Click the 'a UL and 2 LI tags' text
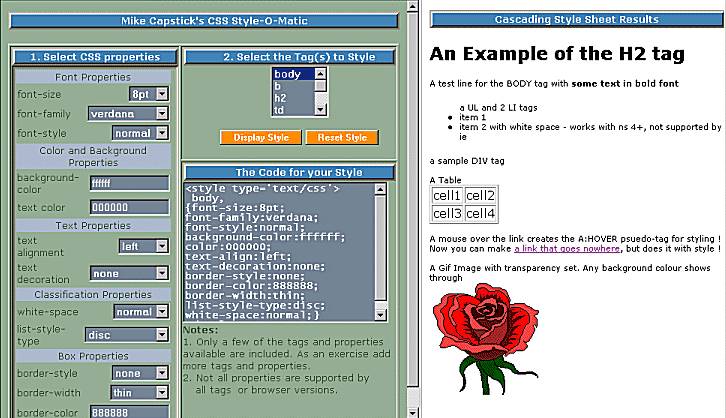726x418 pixels. coord(498,107)
